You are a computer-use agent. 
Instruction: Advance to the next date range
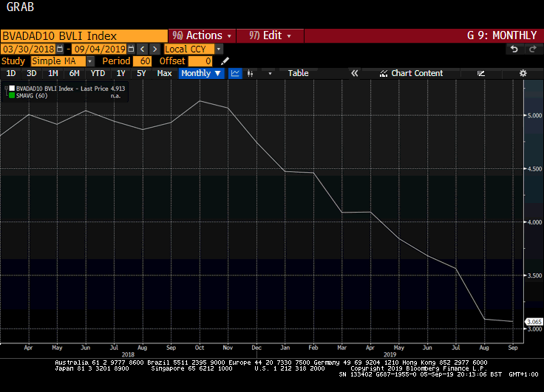point(155,49)
